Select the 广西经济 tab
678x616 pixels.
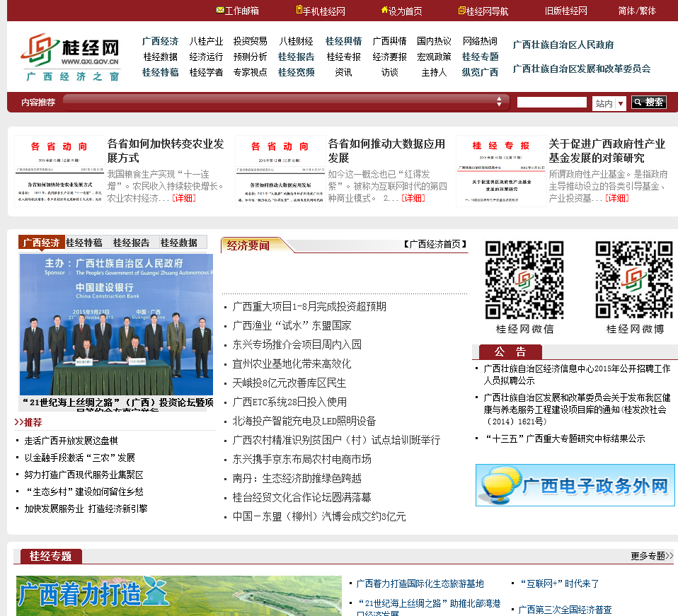42,243
